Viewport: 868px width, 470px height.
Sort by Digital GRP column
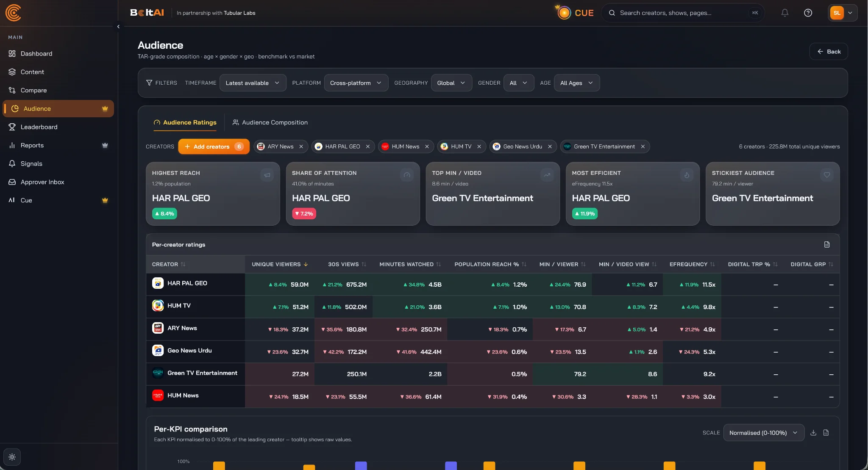[812, 264]
